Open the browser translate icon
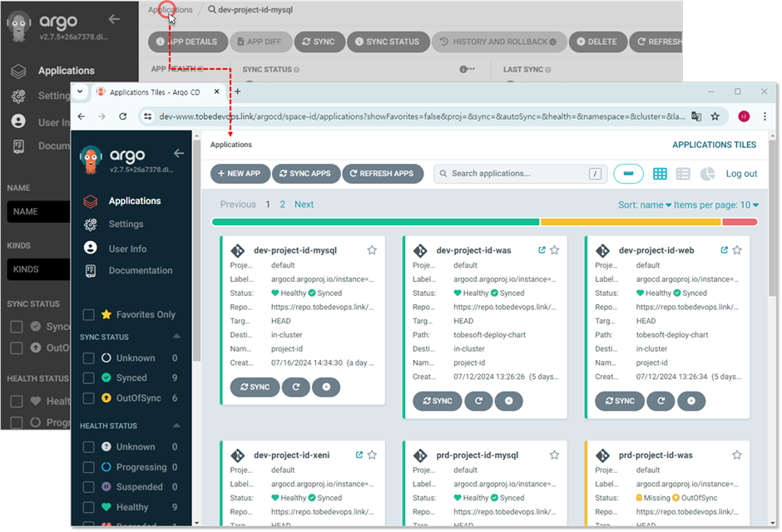The height and width of the screenshot is (532, 782). coord(696,116)
